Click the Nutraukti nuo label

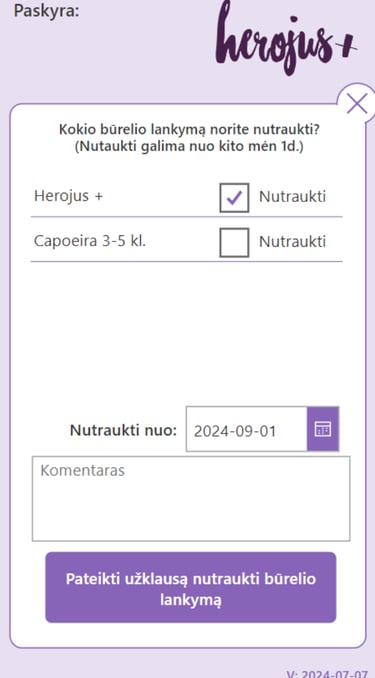[123, 431]
